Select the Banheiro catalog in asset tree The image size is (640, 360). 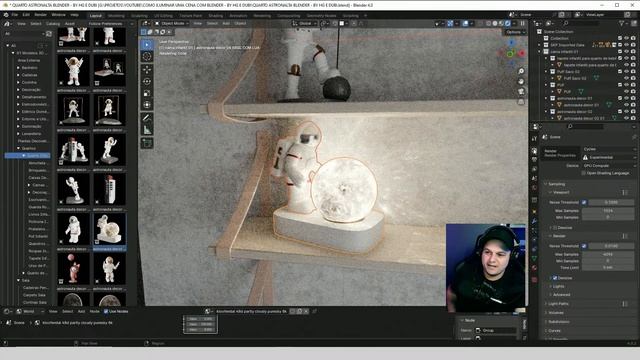(29, 68)
